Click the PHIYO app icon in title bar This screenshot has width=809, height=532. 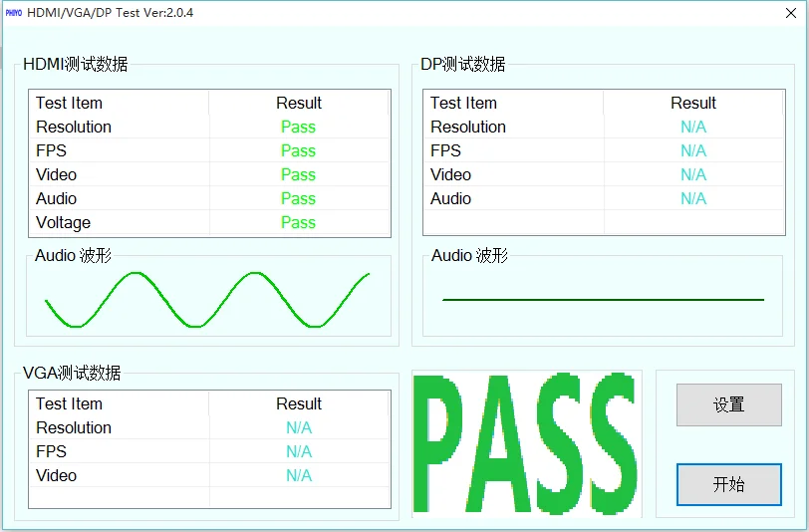tap(13, 13)
